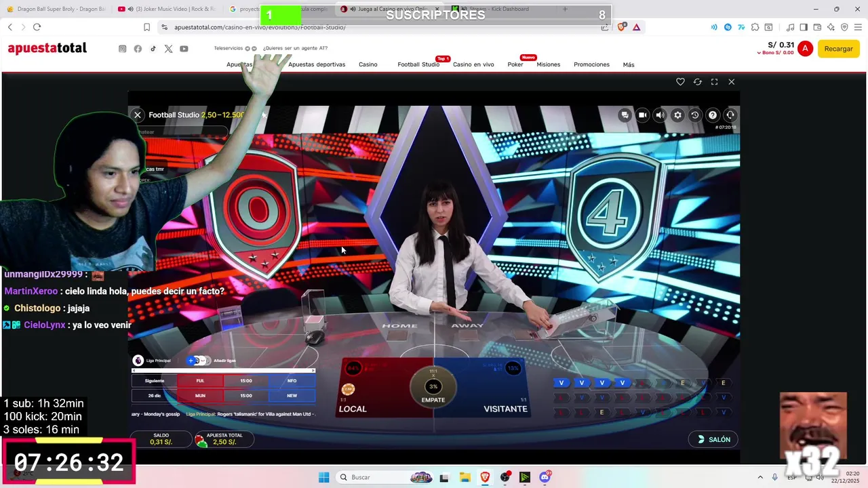Select the 2,50 betting chip

tap(348, 389)
